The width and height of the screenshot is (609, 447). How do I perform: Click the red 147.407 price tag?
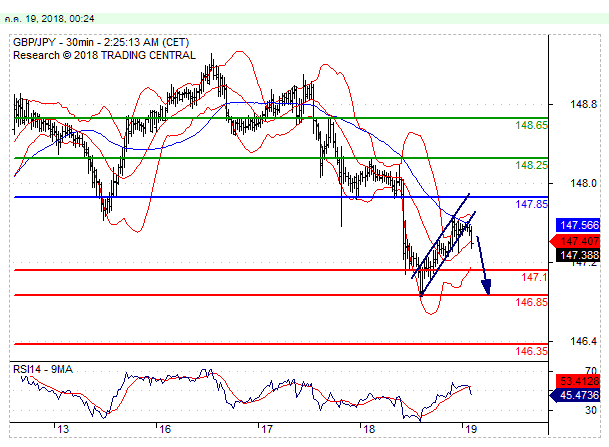click(575, 241)
